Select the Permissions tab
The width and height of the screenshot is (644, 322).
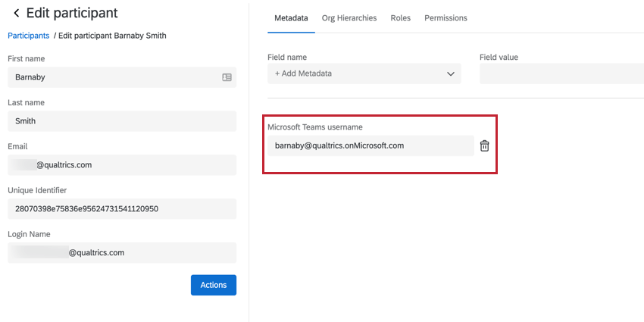pos(445,17)
